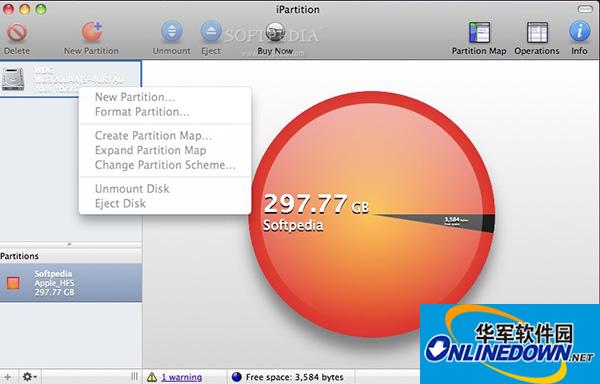
Task: Click the Free space: 3,584 bytes status
Action: point(295,377)
